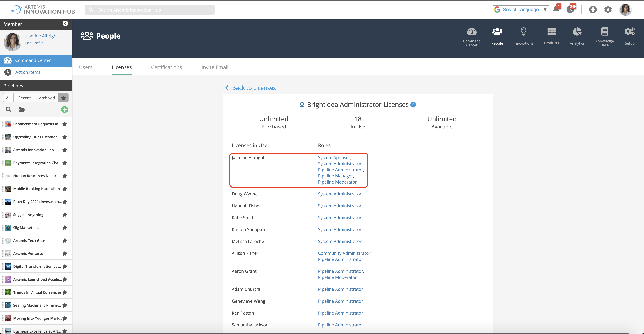Search pipelines magnifier icon
The image size is (644, 334).
point(8,109)
